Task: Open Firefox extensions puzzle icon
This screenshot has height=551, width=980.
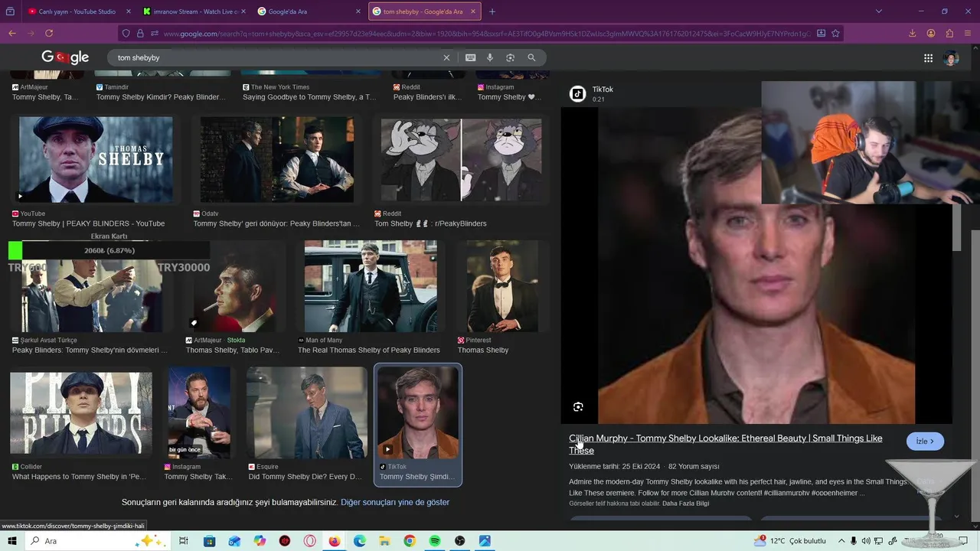Action: [949, 33]
